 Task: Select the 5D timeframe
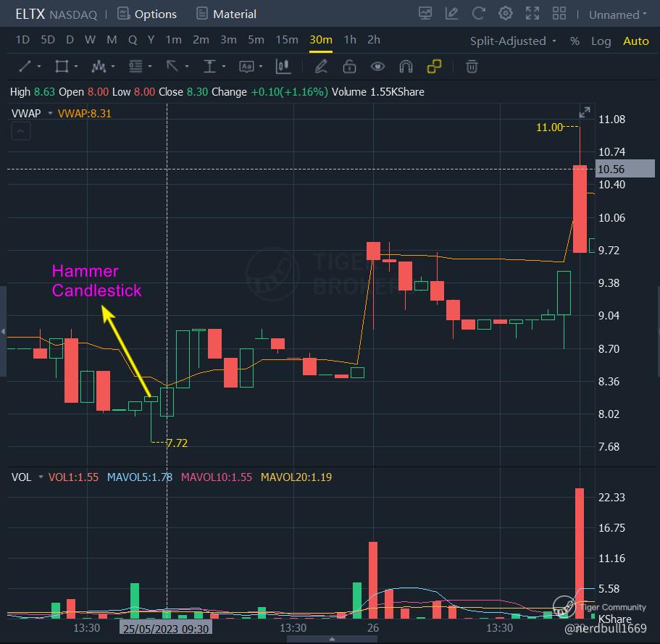click(x=48, y=40)
